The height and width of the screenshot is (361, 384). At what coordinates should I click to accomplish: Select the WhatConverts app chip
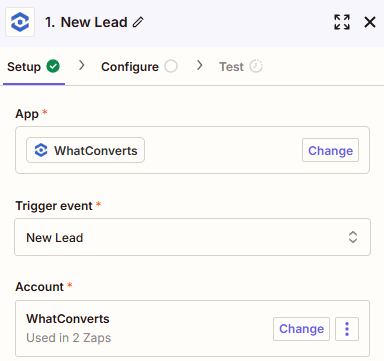(x=85, y=150)
